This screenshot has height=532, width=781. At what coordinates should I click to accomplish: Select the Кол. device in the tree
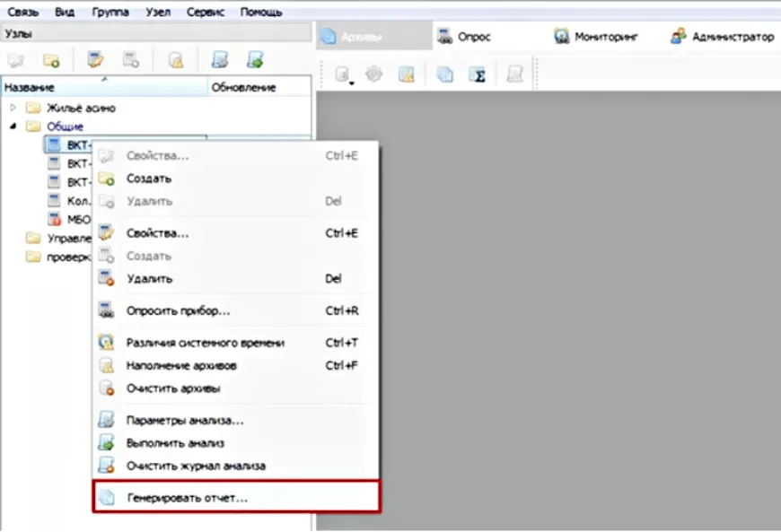pyautogui.click(x=75, y=200)
